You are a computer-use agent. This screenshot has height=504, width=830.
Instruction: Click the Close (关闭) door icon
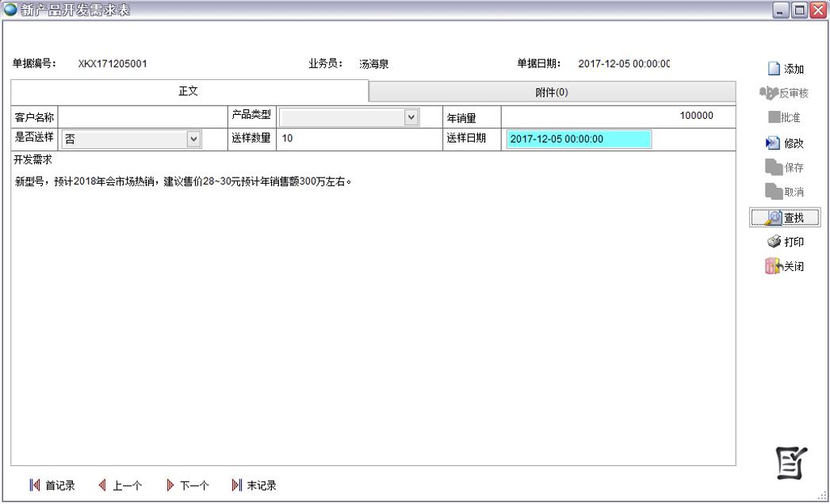pos(773,267)
